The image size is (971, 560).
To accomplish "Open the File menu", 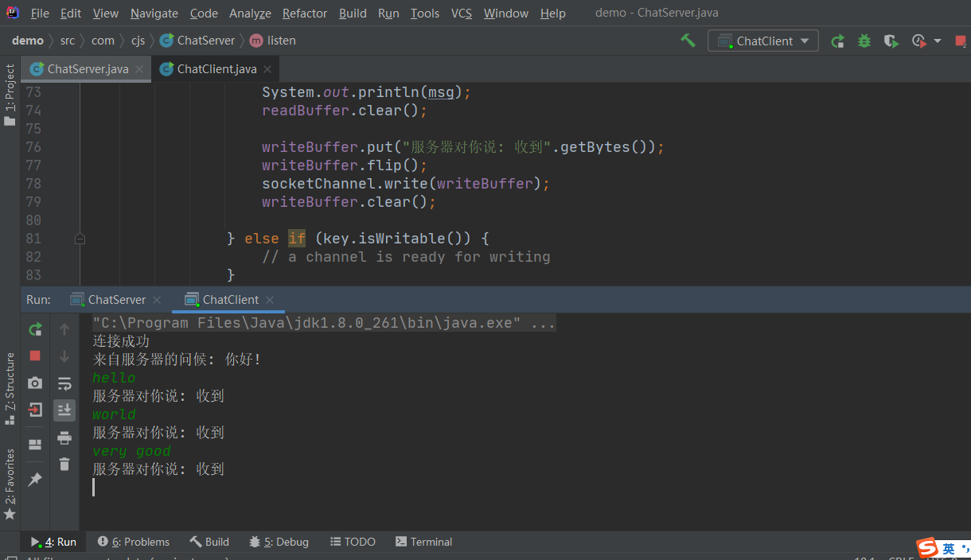I will click(40, 14).
